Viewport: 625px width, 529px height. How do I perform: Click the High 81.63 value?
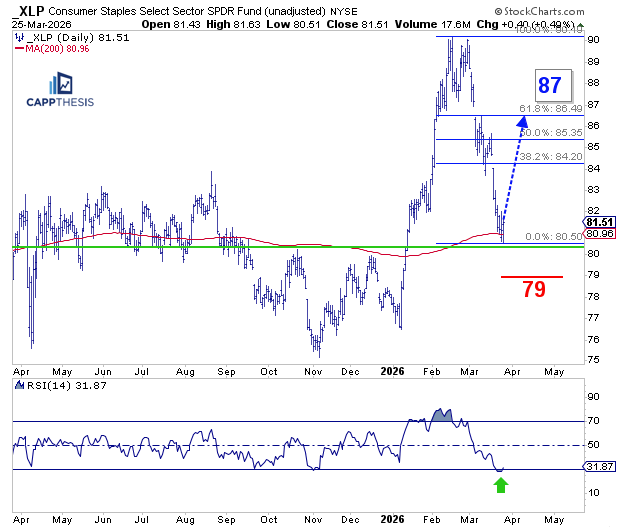(x=233, y=24)
